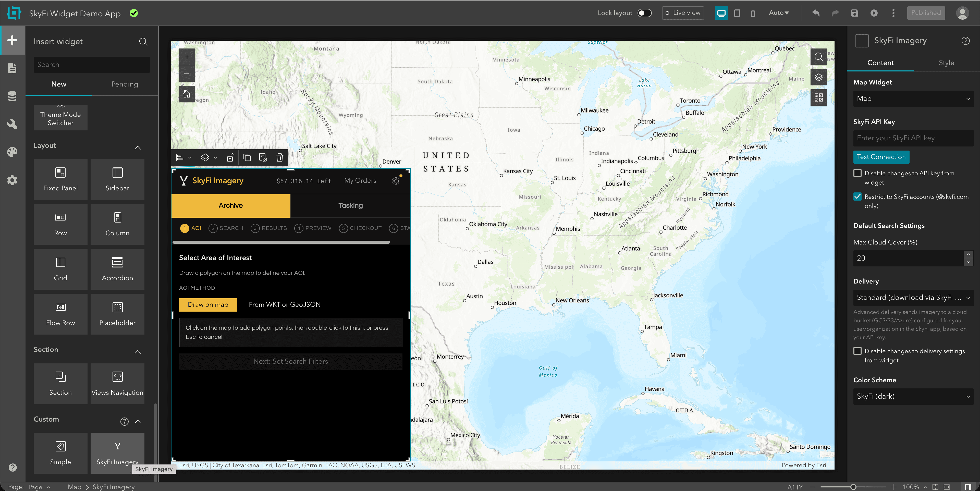Delete the selected widget with trash icon

click(280, 157)
